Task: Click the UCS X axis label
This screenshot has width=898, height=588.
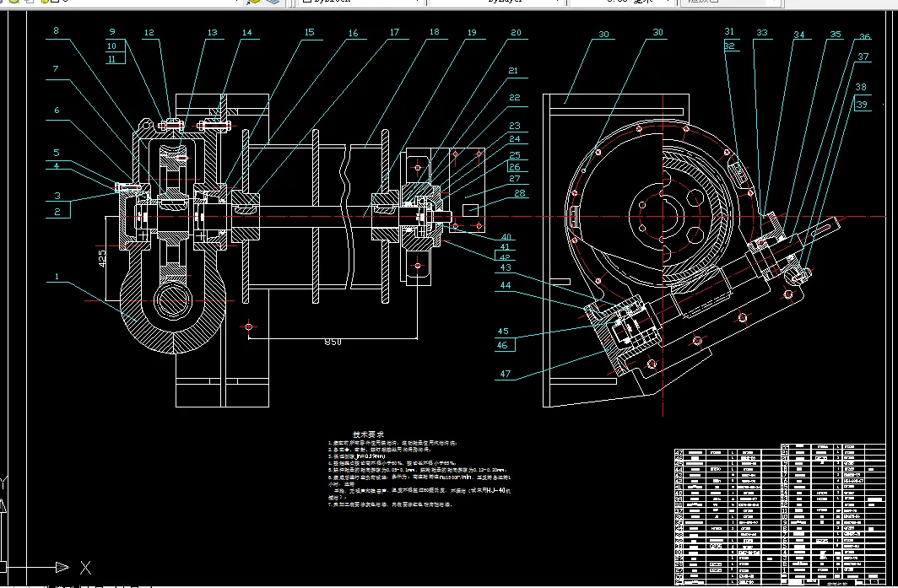Action: pyautogui.click(x=85, y=568)
